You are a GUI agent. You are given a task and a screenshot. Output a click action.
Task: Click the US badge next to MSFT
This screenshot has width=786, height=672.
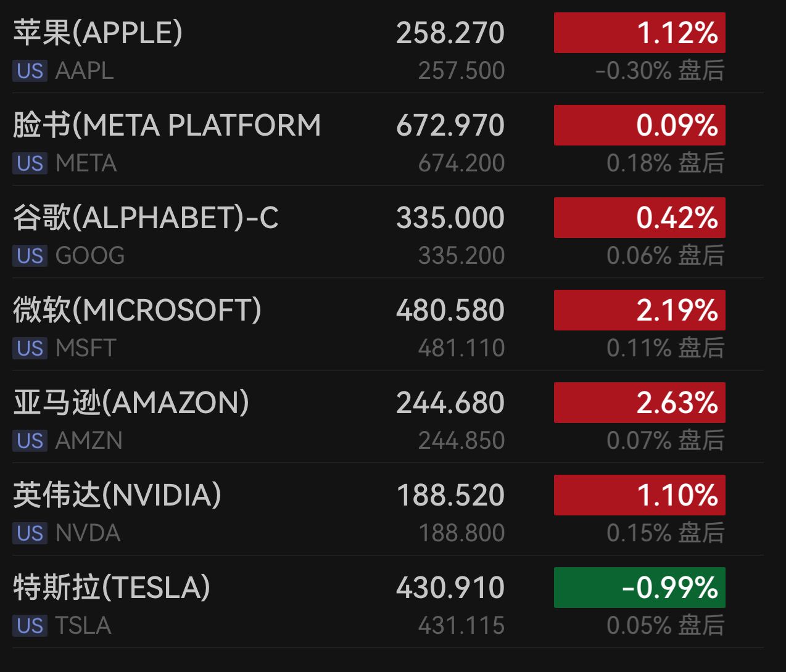pos(30,348)
